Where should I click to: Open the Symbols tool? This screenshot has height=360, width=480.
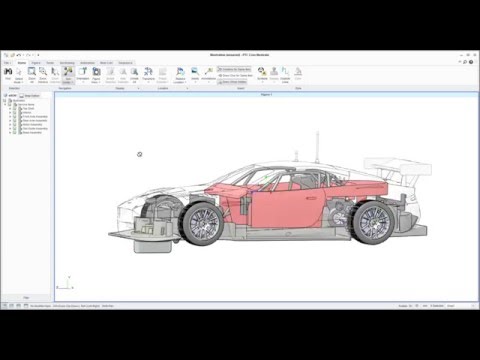[x=262, y=75]
